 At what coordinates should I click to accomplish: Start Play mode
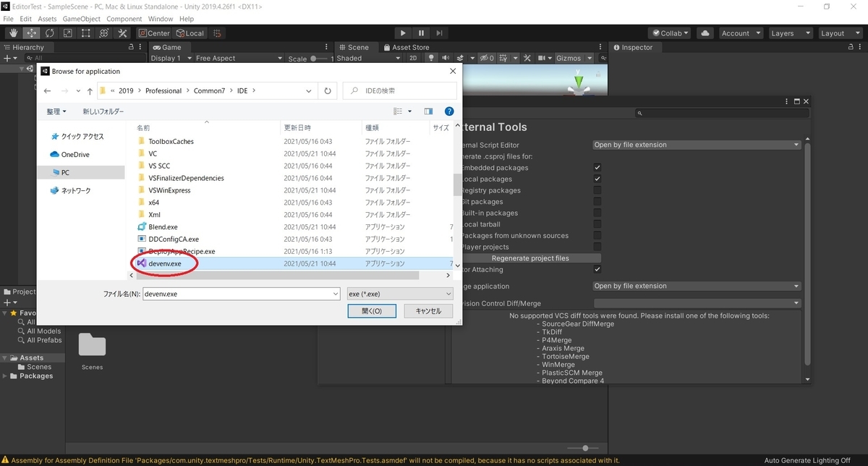click(404, 33)
